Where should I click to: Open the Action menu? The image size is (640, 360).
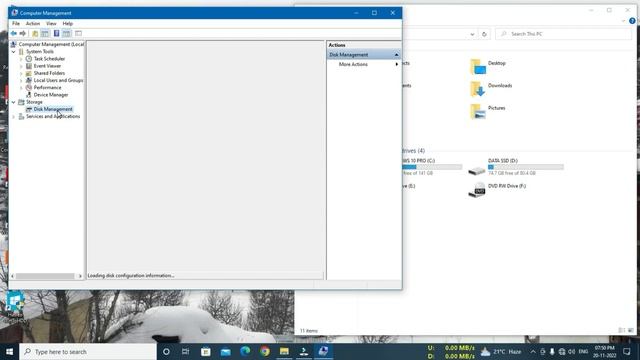(x=33, y=24)
